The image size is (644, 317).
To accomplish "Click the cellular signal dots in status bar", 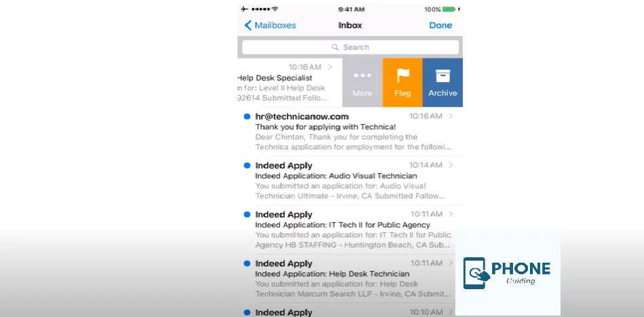I will tap(260, 9).
